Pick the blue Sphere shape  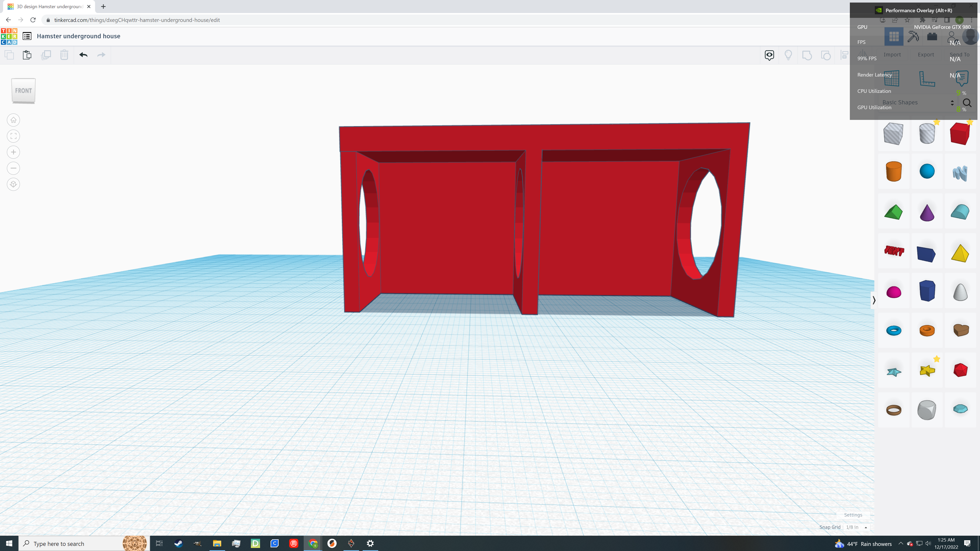coord(927,171)
